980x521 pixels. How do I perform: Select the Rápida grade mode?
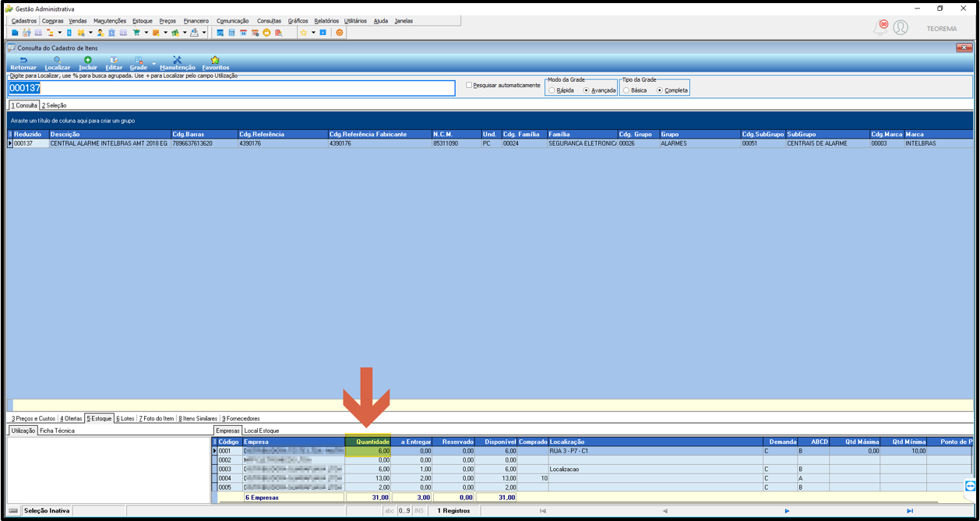[552, 90]
